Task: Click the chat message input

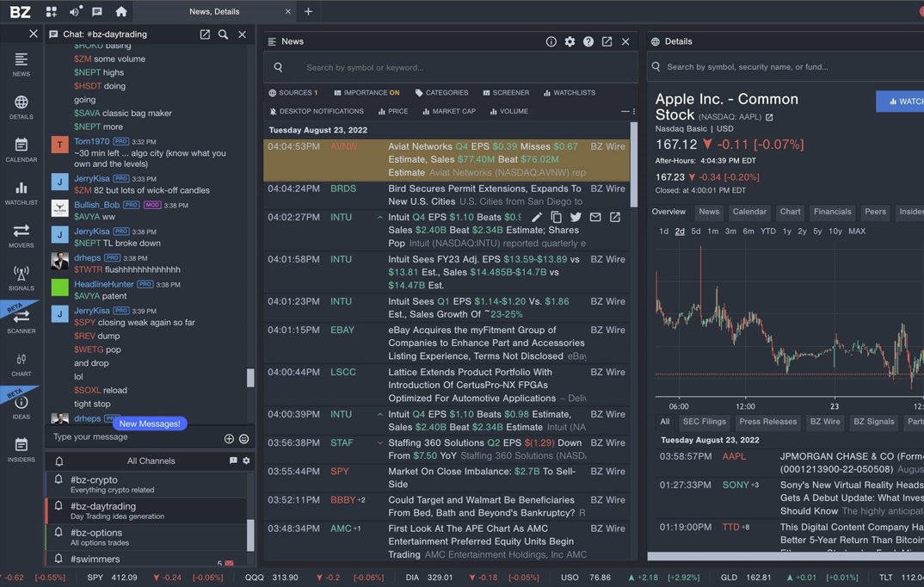Action: (136, 437)
